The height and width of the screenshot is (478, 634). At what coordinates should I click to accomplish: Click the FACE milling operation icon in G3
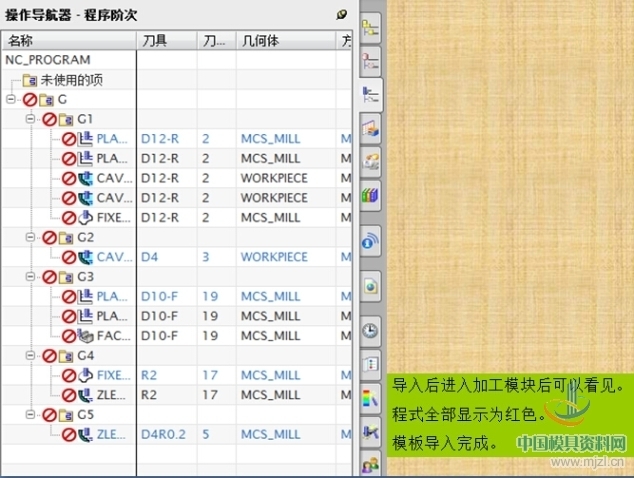point(85,335)
